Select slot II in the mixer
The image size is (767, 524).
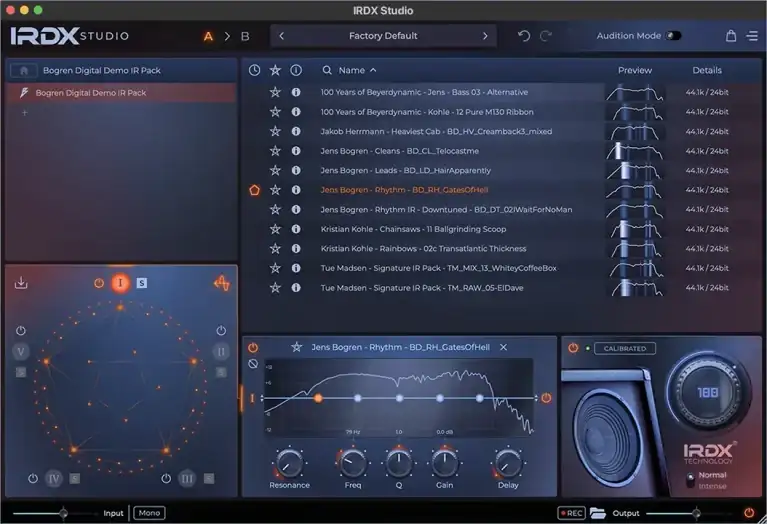(x=221, y=351)
